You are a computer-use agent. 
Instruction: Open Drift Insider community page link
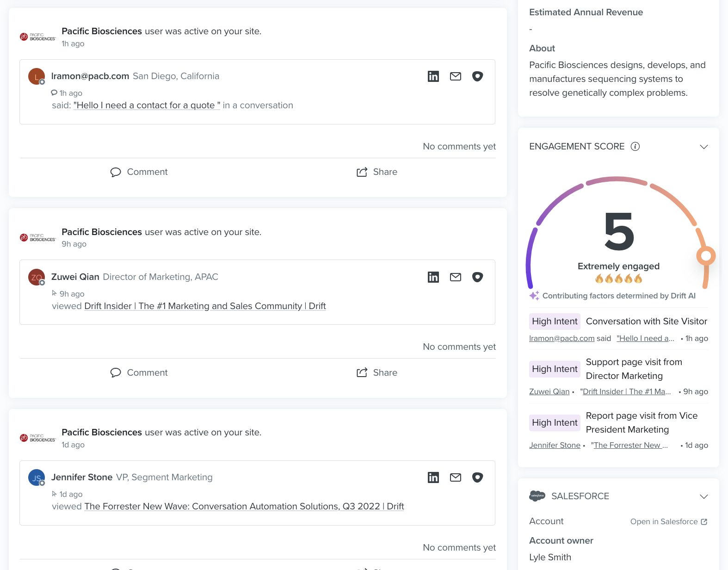pos(205,306)
